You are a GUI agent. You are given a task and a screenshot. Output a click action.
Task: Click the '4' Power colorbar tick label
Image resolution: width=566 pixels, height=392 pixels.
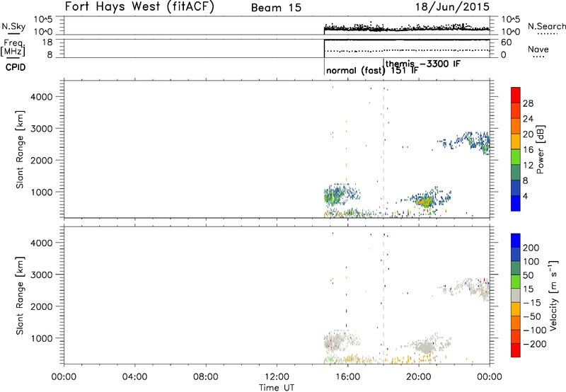525,196
